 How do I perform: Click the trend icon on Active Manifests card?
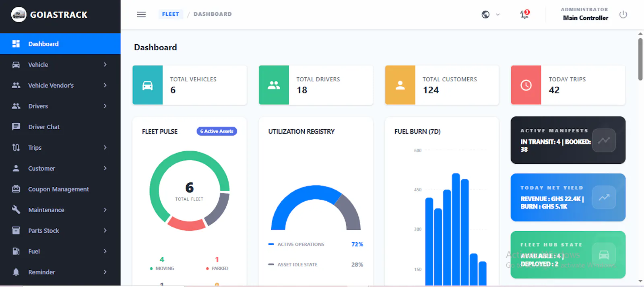pos(604,140)
